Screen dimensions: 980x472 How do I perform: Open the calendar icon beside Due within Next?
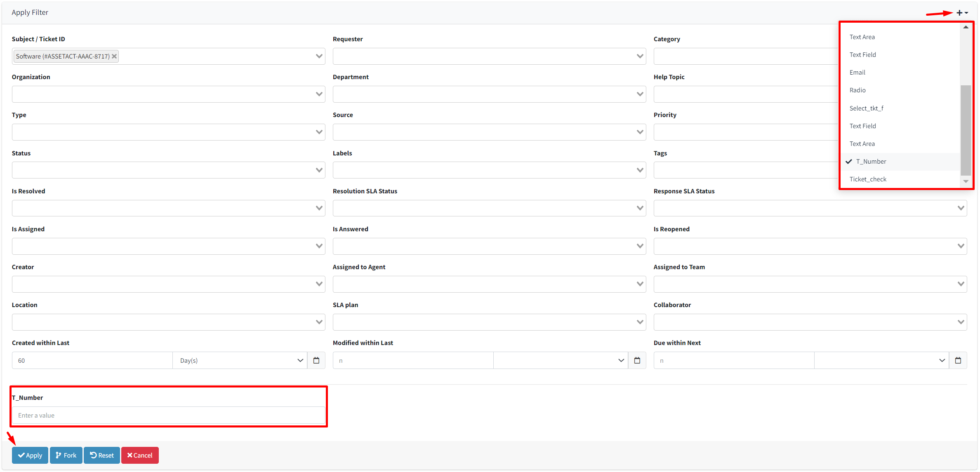958,360
